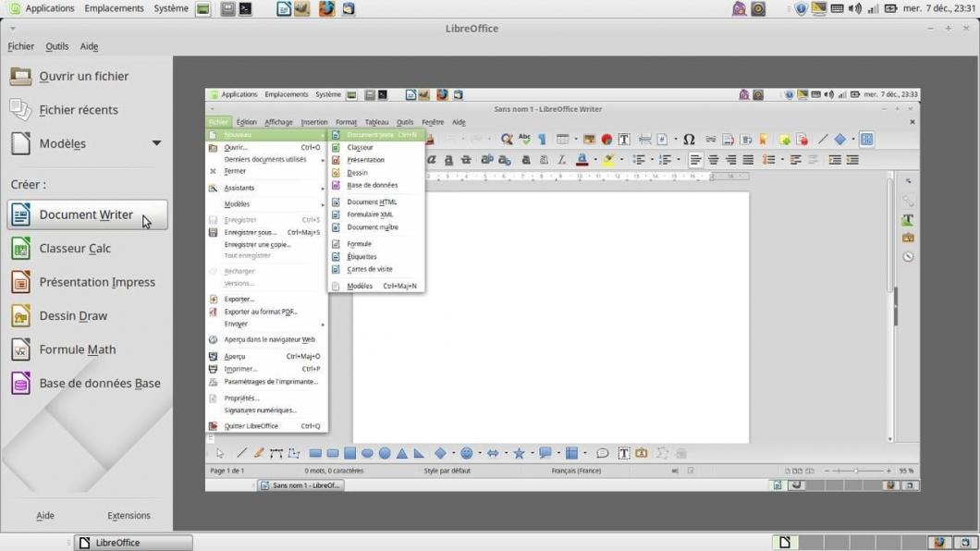Image resolution: width=980 pixels, height=551 pixels.
Task: Launch Formule Math editor
Action: (x=77, y=349)
